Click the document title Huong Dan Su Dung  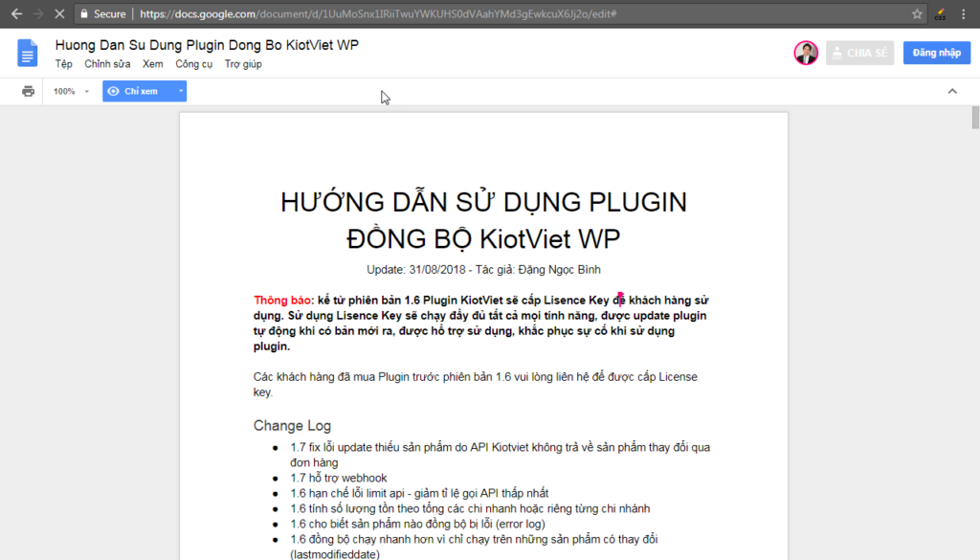(207, 45)
